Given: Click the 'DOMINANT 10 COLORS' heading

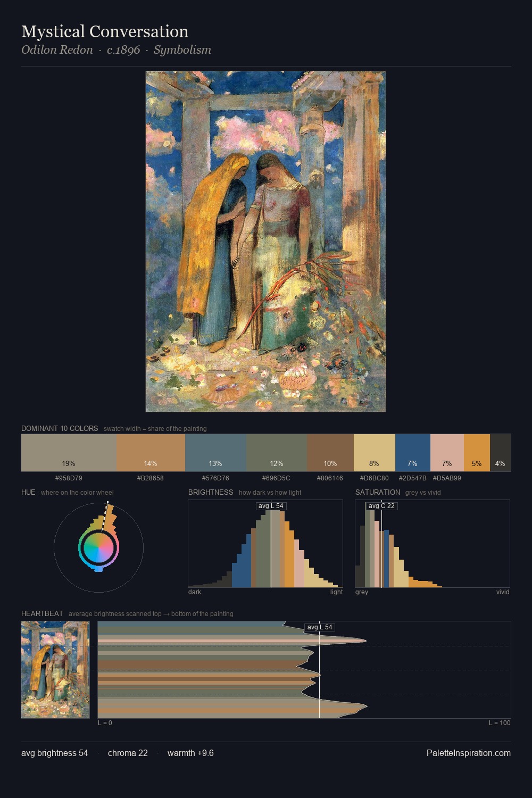Looking at the screenshot, I should [60, 428].
